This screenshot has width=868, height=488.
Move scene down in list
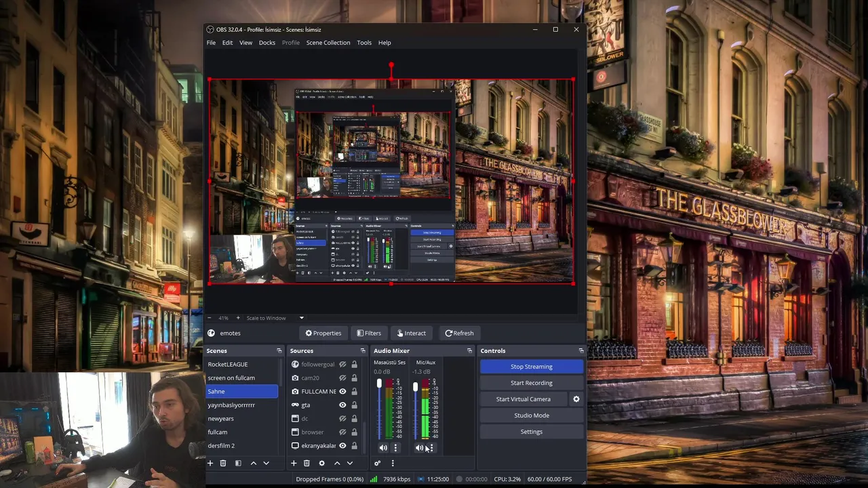266,463
